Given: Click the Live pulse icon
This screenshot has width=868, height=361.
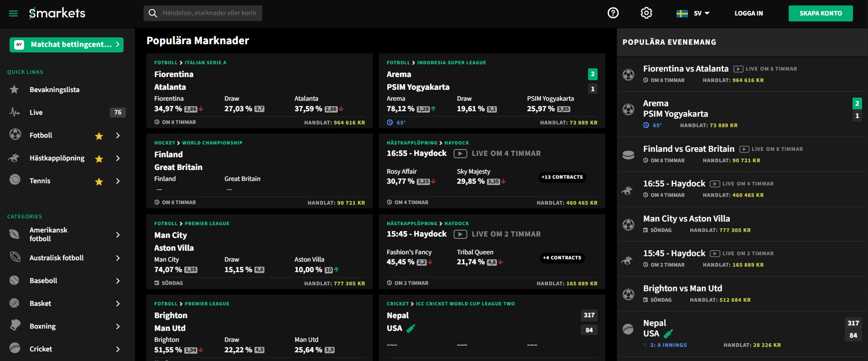Looking at the screenshot, I should tap(15, 112).
